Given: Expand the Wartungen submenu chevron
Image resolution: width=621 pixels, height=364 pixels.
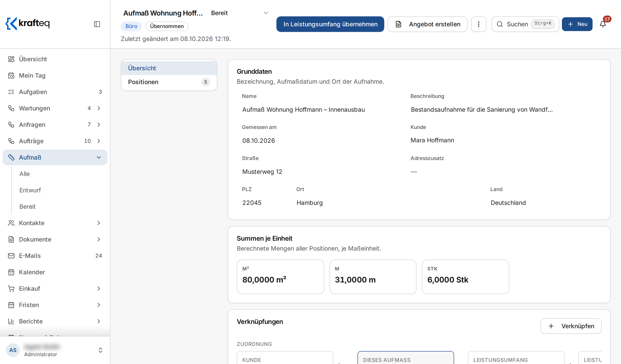Looking at the screenshot, I should click(x=99, y=108).
